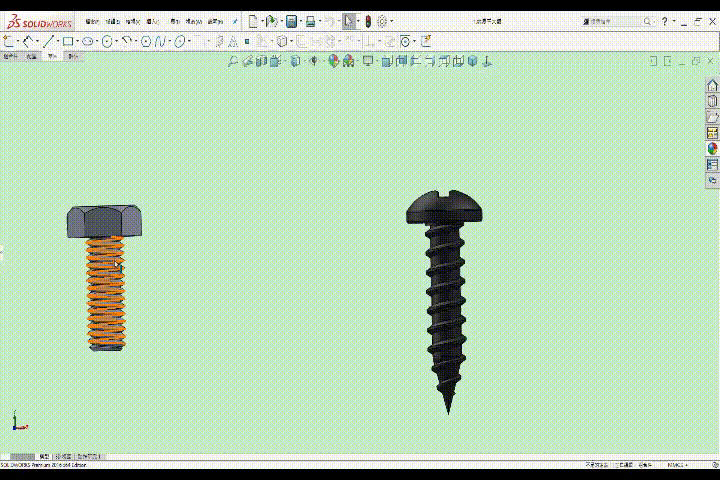Viewport: 720px width, 480px height.
Task: Select the Rectangle sketch tool
Action: (67, 41)
